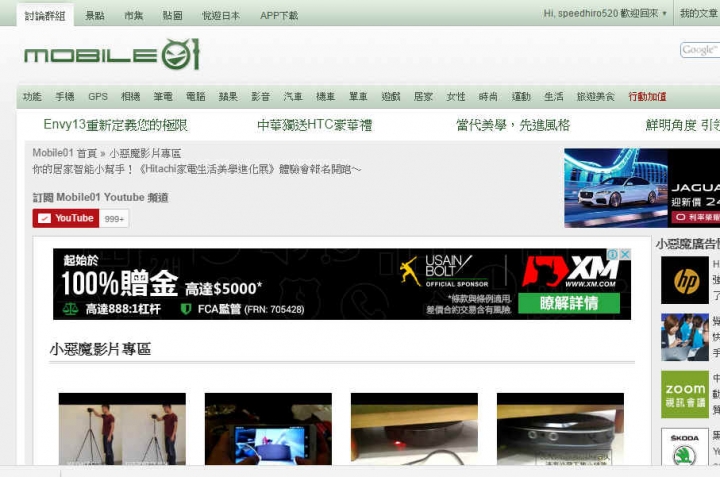Open the 相機 category
This screenshot has width=720, height=477.
130,96
